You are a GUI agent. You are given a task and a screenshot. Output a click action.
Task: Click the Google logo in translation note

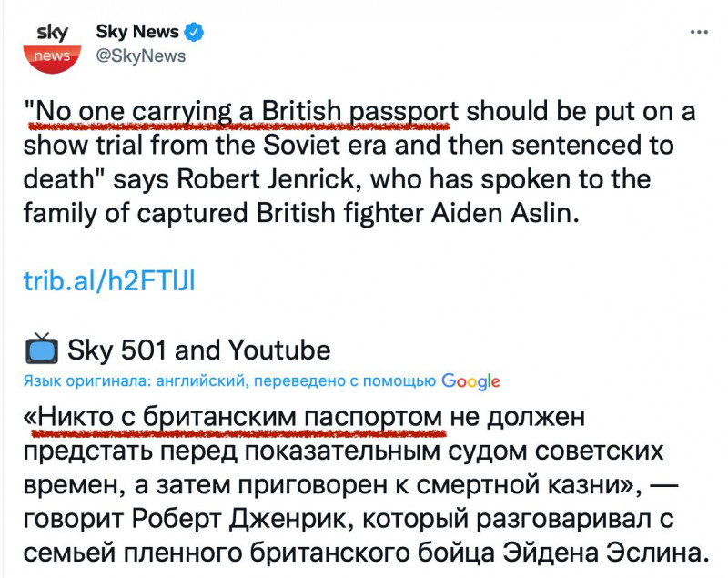tap(471, 380)
